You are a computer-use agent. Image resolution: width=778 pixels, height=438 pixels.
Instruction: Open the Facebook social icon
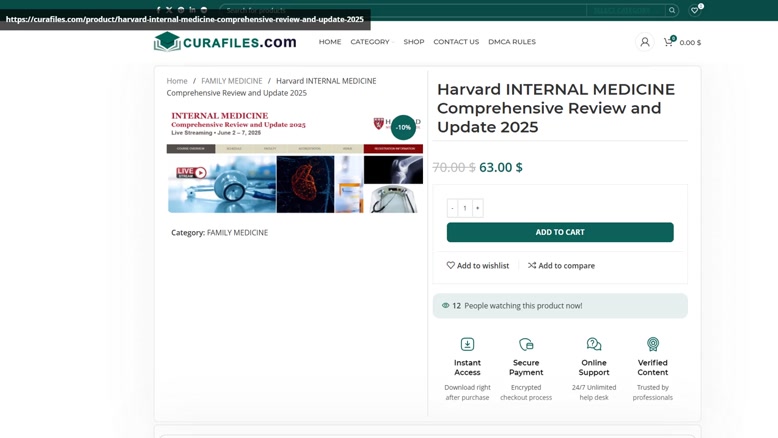pos(158,9)
